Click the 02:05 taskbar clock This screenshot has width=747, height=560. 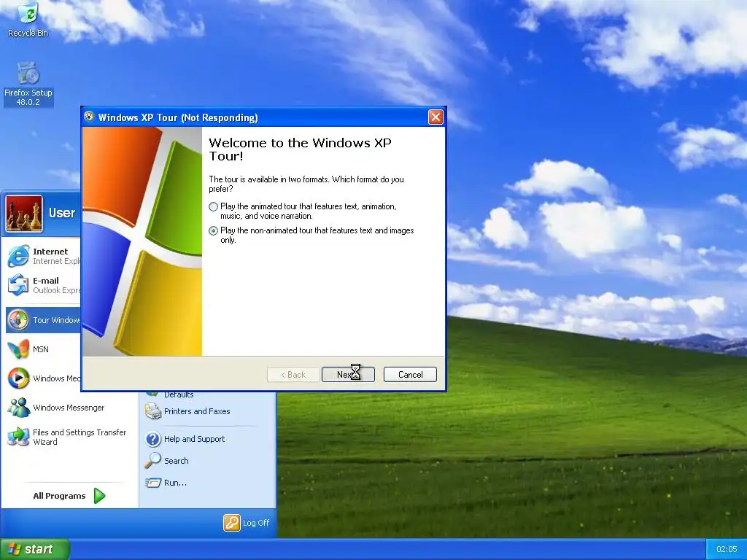tap(727, 550)
